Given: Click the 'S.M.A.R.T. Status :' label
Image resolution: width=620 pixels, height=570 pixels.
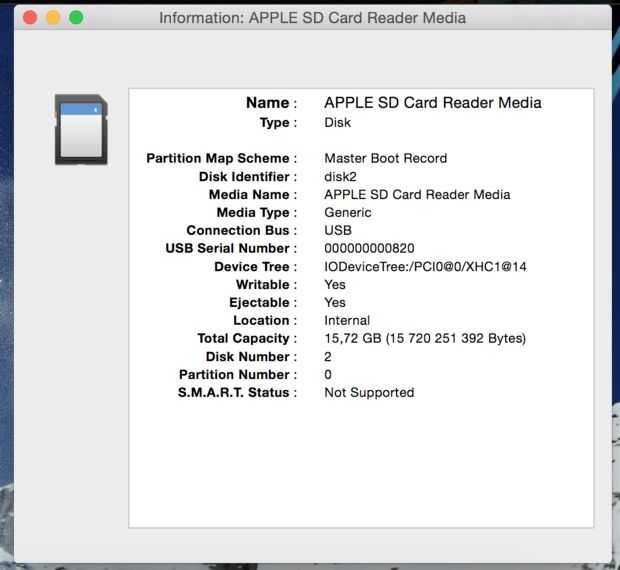Looking at the screenshot, I should (237, 393).
